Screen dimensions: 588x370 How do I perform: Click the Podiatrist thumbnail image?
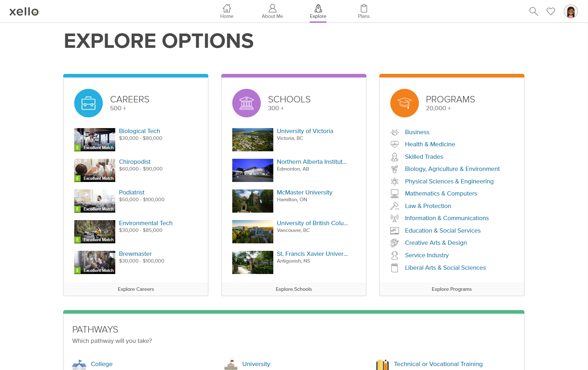click(95, 201)
